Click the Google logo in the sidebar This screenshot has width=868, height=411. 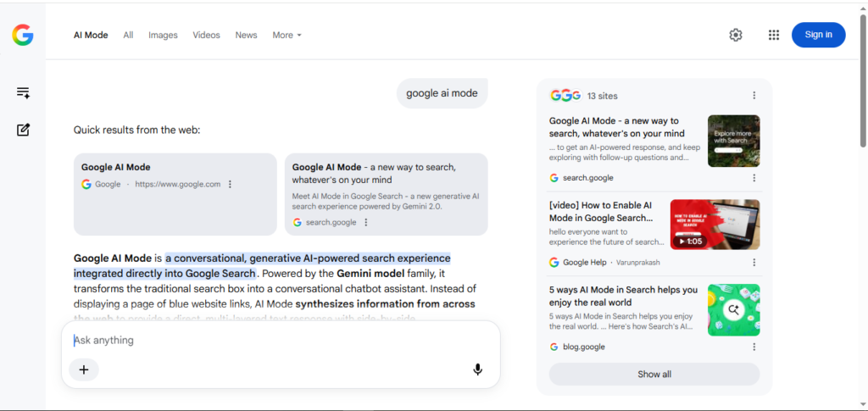tap(23, 35)
